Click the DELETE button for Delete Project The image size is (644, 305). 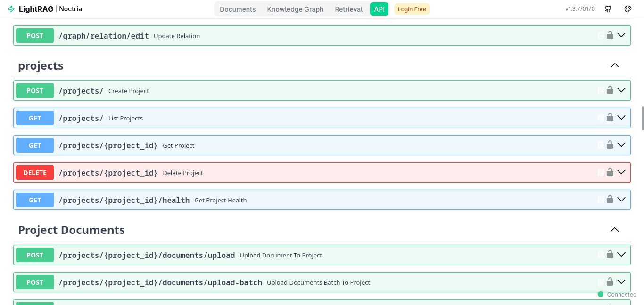(x=35, y=173)
